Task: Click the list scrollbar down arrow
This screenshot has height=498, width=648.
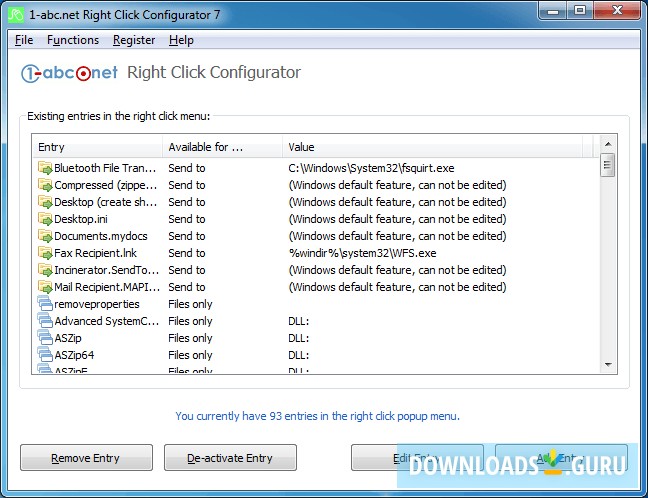Action: point(608,365)
